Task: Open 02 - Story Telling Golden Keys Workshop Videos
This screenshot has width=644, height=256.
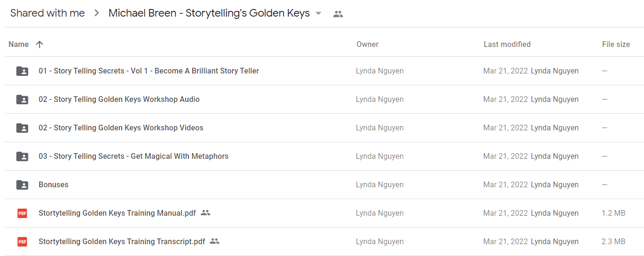Action: 121,128
